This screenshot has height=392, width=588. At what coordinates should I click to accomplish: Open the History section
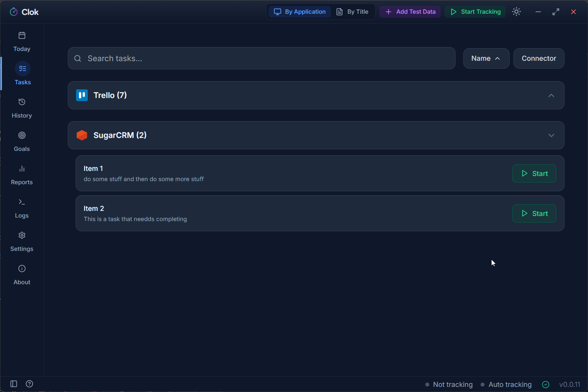[x=22, y=109]
